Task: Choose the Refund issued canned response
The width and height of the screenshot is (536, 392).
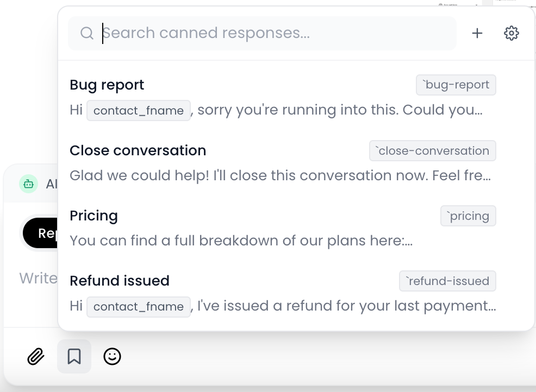Action: click(283, 293)
